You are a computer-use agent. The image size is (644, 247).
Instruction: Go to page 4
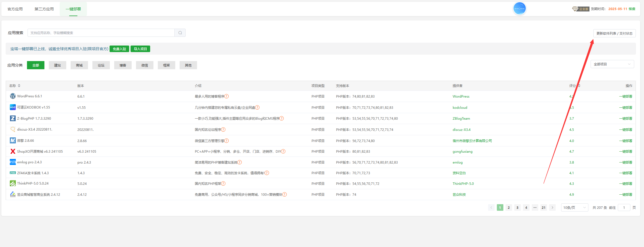pos(526,207)
